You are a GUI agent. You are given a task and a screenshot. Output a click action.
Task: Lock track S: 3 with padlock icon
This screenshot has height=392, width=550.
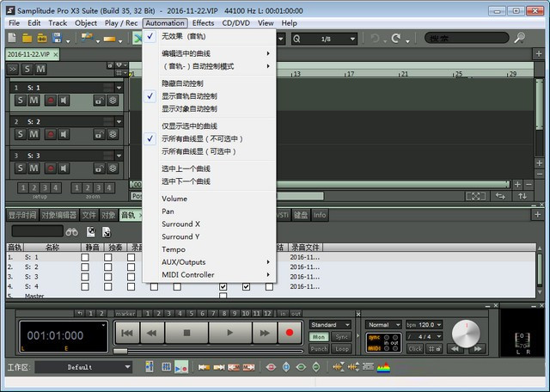(x=100, y=168)
